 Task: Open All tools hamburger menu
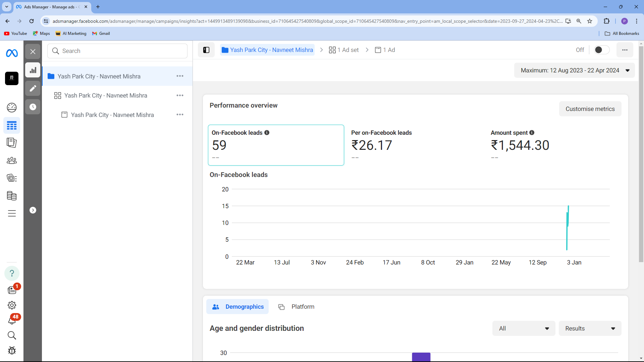(x=12, y=214)
